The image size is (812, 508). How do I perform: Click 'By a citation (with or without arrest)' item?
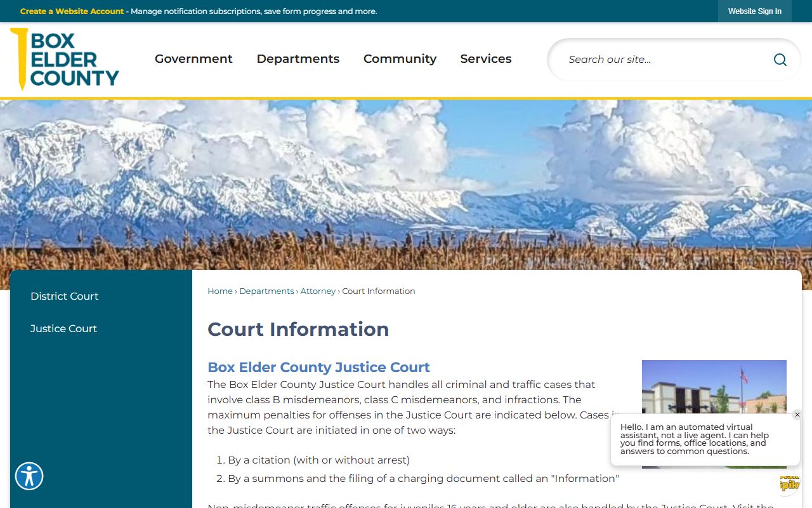point(318,460)
